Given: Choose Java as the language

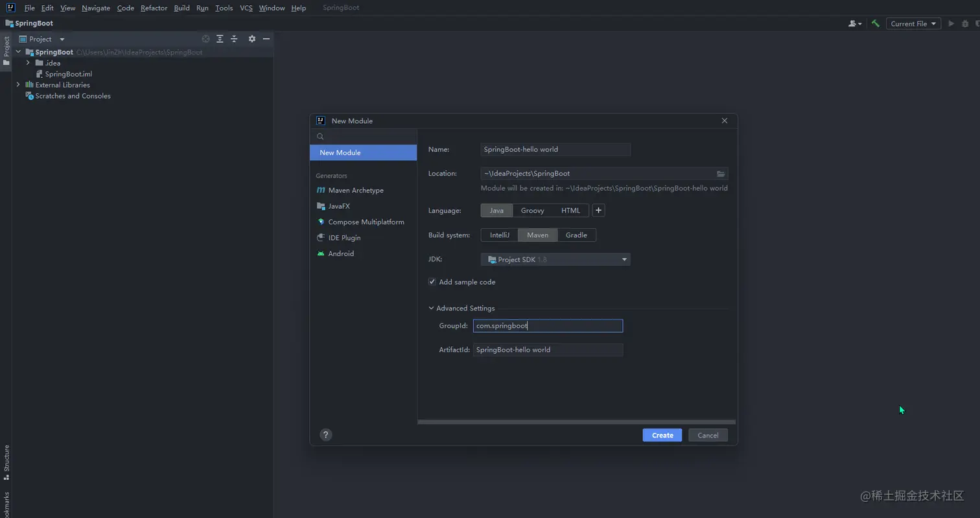Looking at the screenshot, I should point(496,210).
